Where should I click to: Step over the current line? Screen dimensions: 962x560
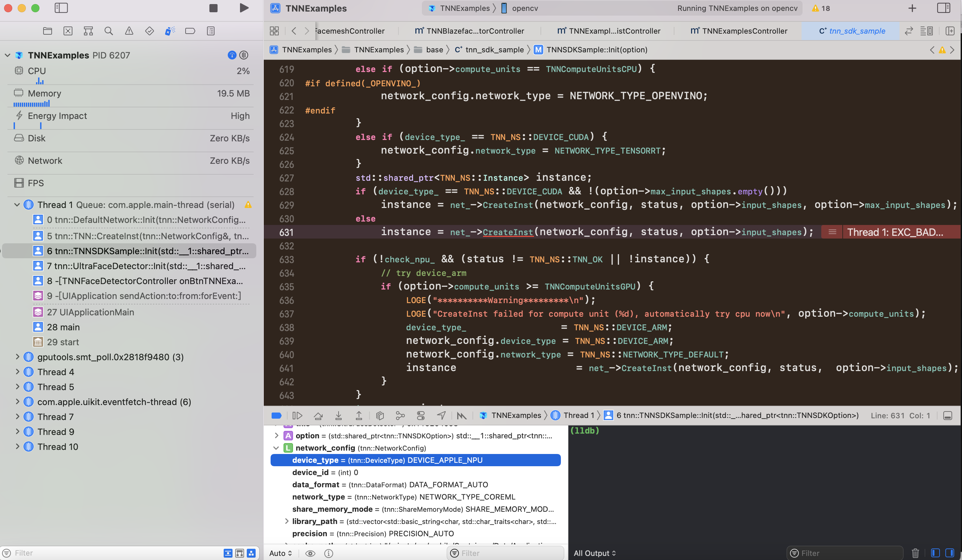click(x=319, y=415)
